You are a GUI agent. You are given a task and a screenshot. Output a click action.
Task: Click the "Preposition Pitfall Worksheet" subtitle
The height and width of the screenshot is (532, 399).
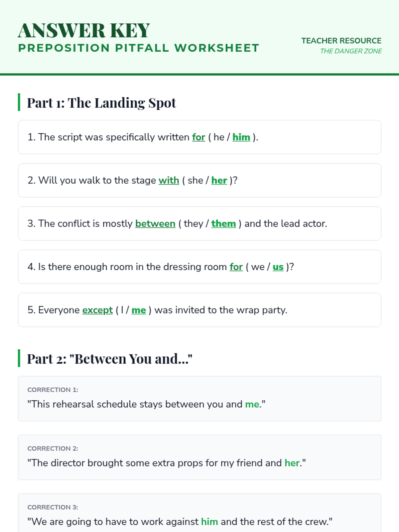(138, 48)
